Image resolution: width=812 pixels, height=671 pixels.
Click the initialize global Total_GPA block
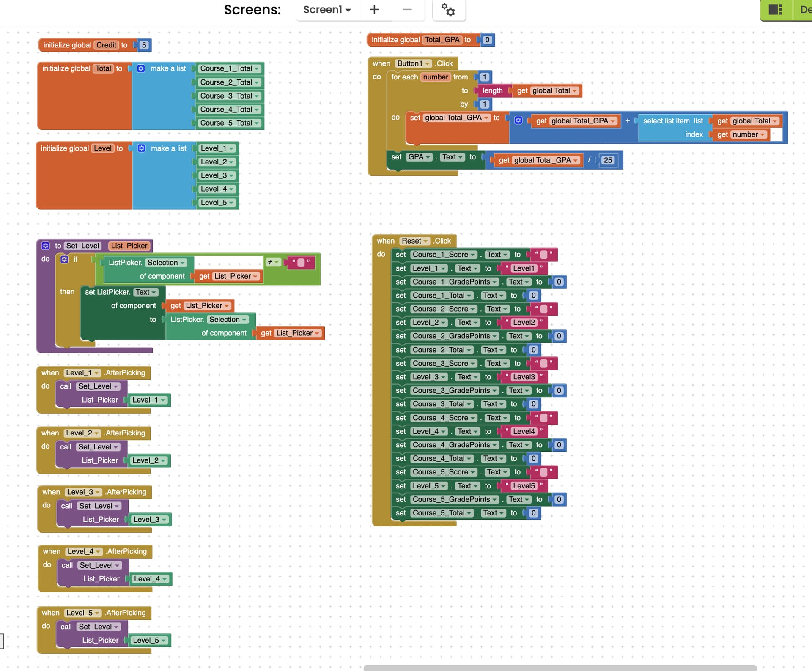coord(395,40)
